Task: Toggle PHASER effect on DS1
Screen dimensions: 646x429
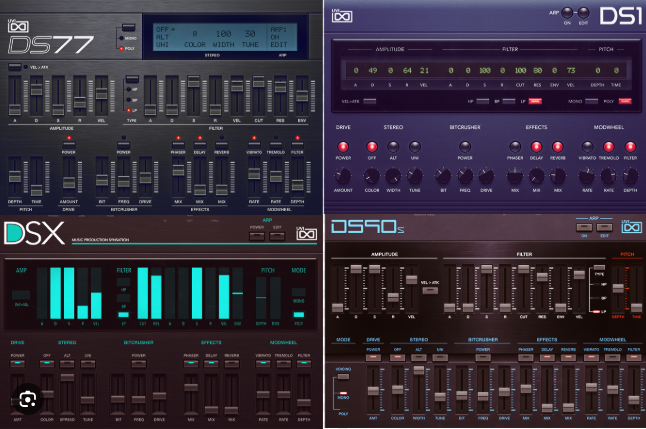Action: click(515, 146)
